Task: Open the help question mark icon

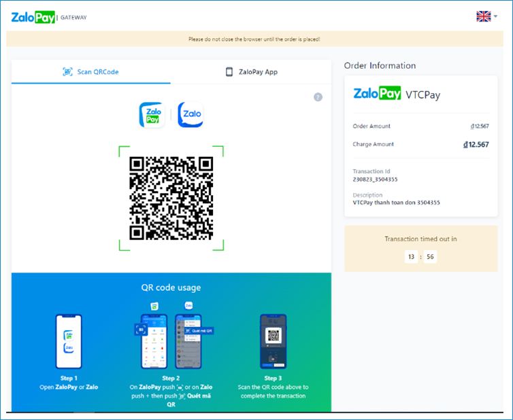Action: pyautogui.click(x=318, y=97)
